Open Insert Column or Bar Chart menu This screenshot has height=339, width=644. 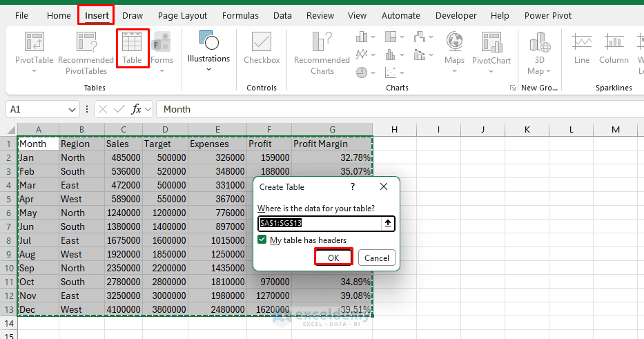pos(366,37)
